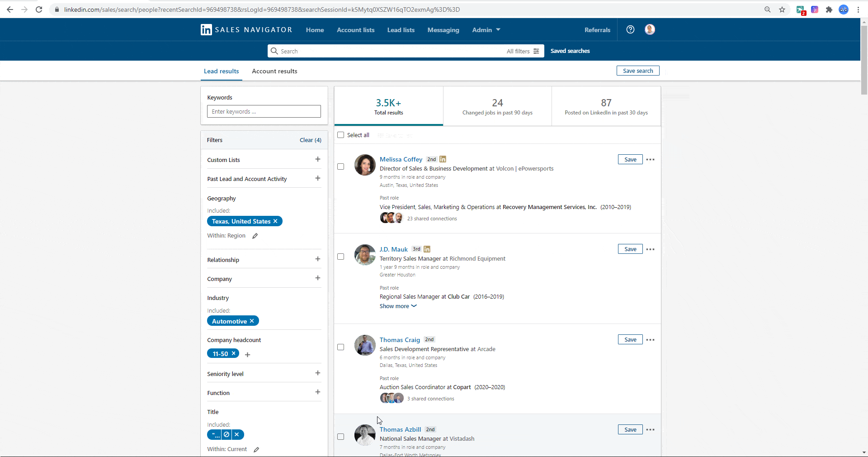The image size is (868, 457).
Task: Switch to the Account results tab
Action: coord(274,71)
